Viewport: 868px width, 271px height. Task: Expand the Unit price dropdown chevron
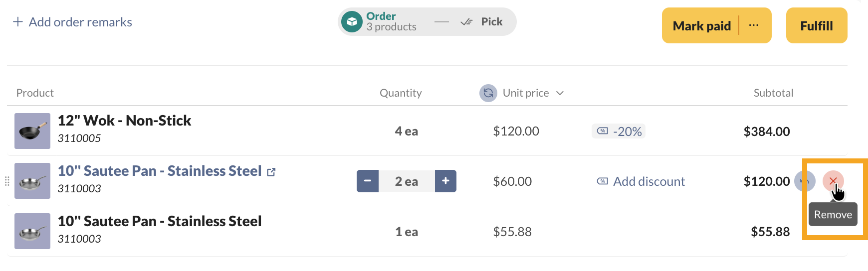click(x=560, y=93)
